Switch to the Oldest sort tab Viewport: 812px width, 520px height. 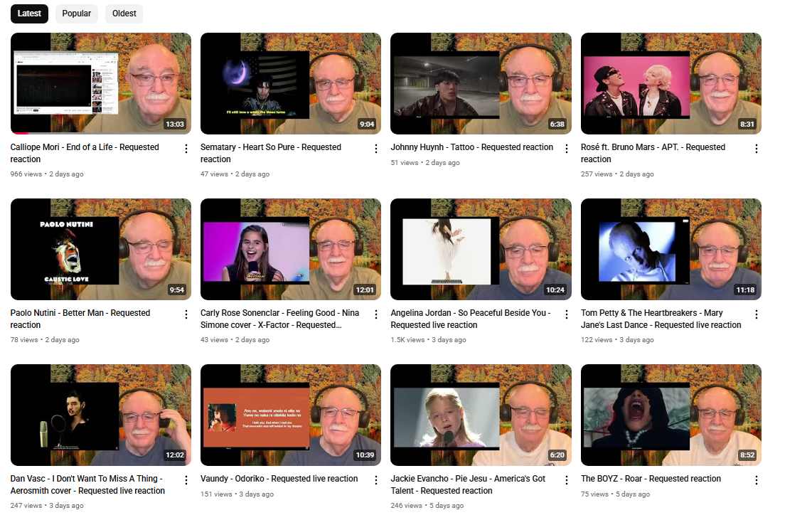coord(124,14)
